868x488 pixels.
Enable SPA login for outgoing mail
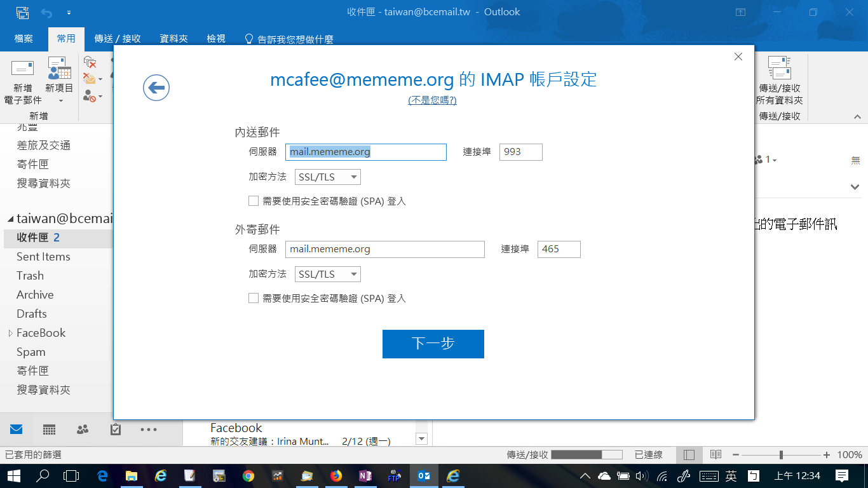pyautogui.click(x=254, y=298)
